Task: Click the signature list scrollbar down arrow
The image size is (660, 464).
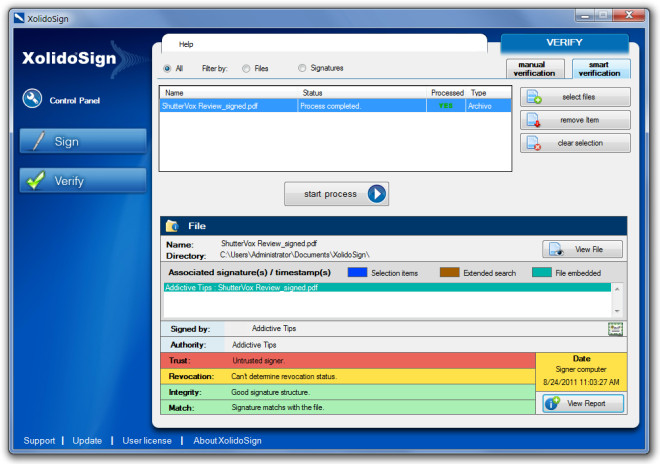Action: point(617,311)
